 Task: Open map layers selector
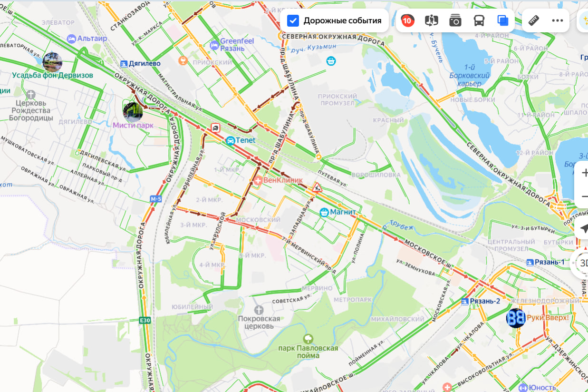[x=503, y=20]
